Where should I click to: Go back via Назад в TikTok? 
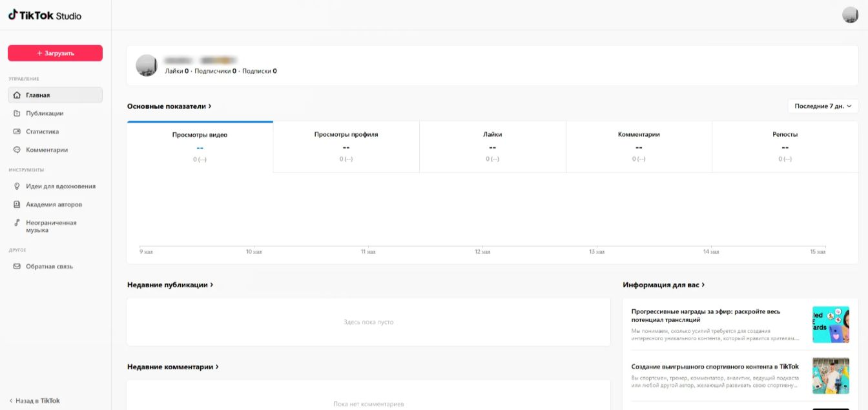(x=34, y=400)
